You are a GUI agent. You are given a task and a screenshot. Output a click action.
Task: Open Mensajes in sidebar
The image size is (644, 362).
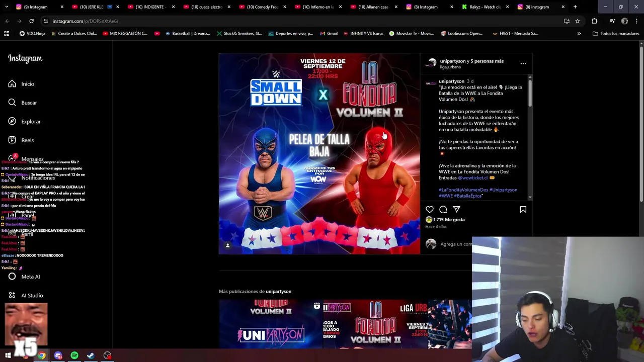tap(26, 159)
